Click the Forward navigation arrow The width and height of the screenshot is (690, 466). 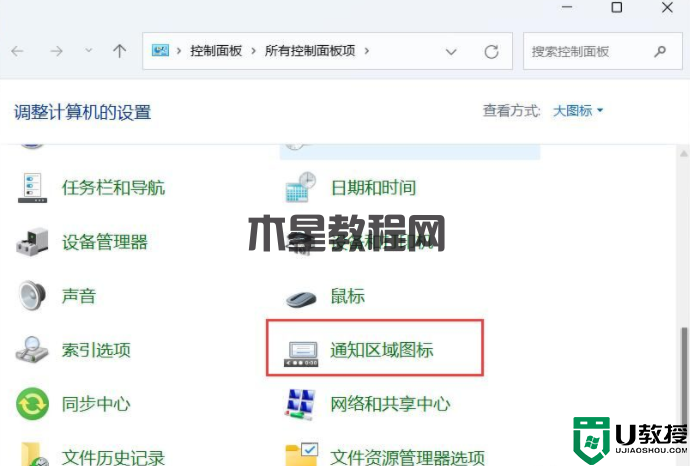(x=56, y=51)
